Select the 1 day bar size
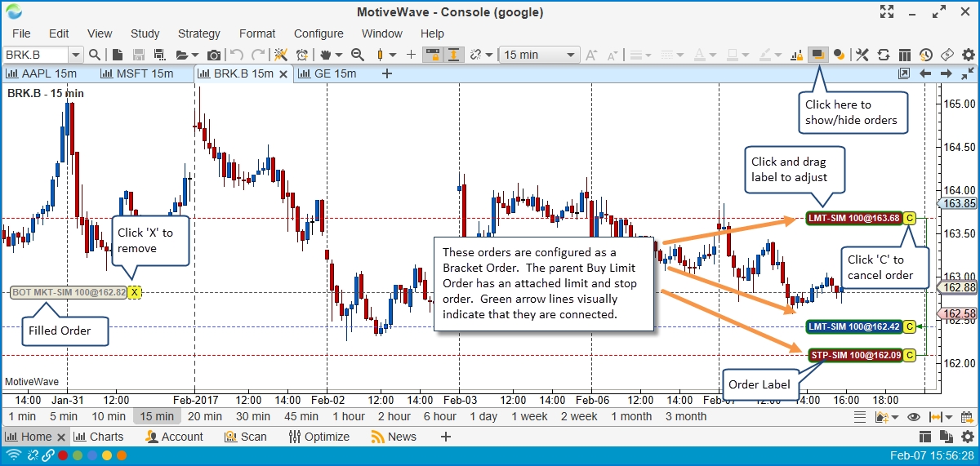This screenshot has height=466, width=980. click(x=483, y=416)
